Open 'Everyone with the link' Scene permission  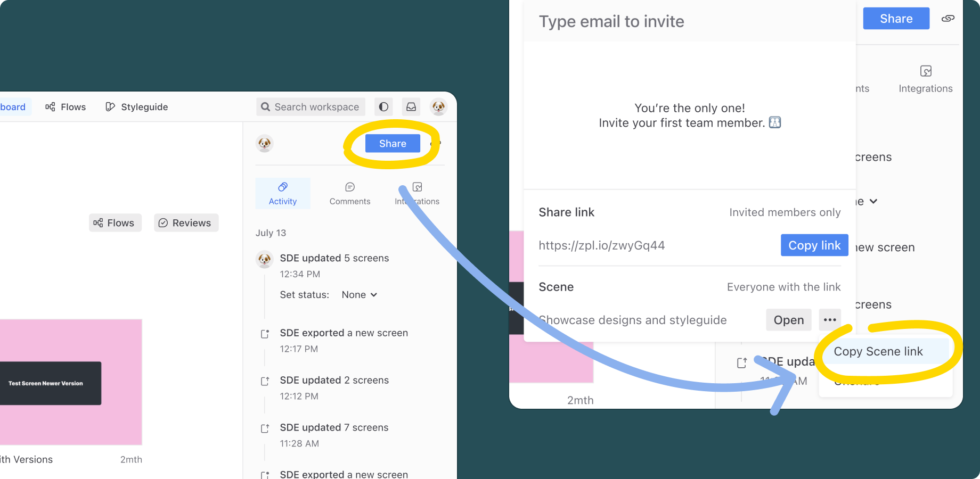[784, 287]
